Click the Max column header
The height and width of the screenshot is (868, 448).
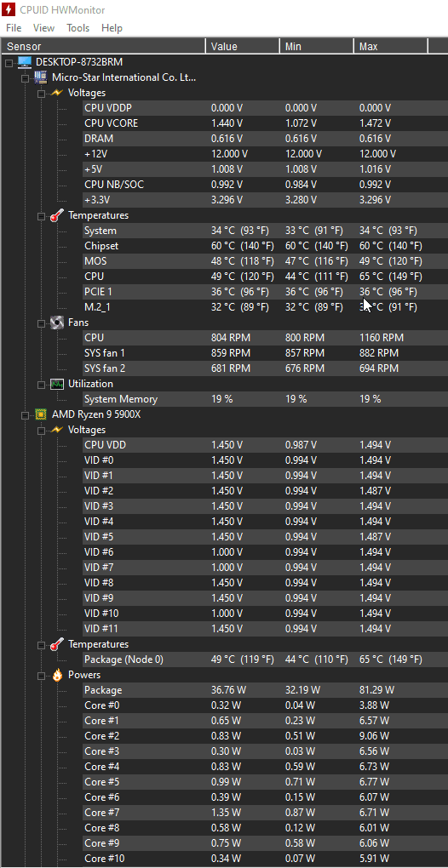tap(391, 47)
